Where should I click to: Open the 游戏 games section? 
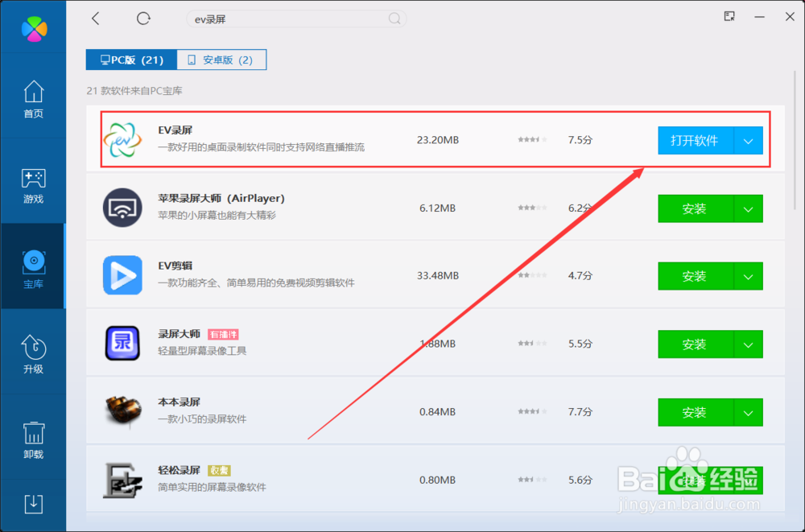pos(33,185)
